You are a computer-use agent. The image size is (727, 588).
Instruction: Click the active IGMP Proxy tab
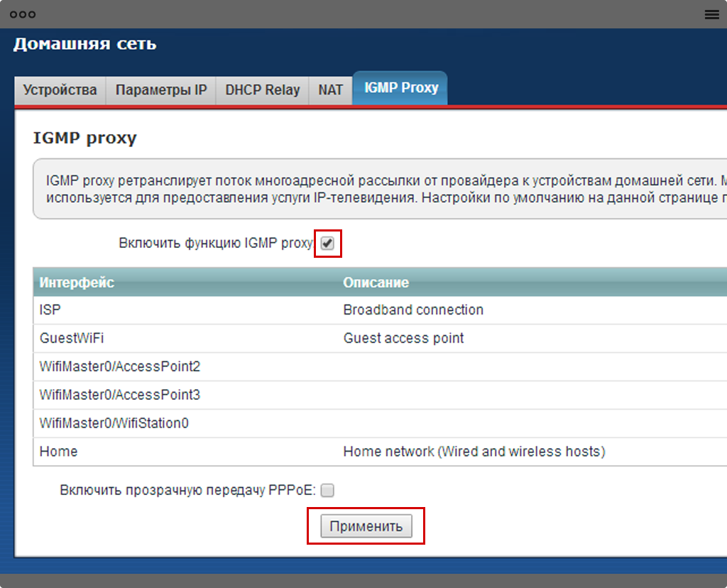400,89
